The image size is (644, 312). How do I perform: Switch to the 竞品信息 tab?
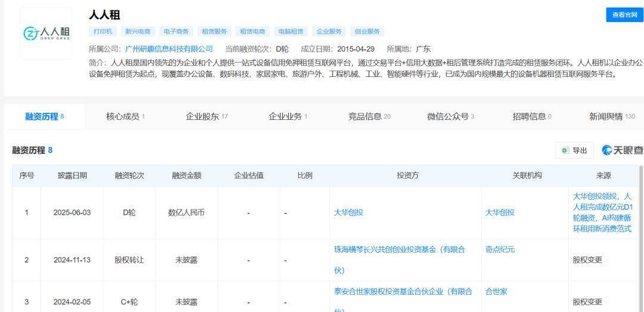click(369, 116)
